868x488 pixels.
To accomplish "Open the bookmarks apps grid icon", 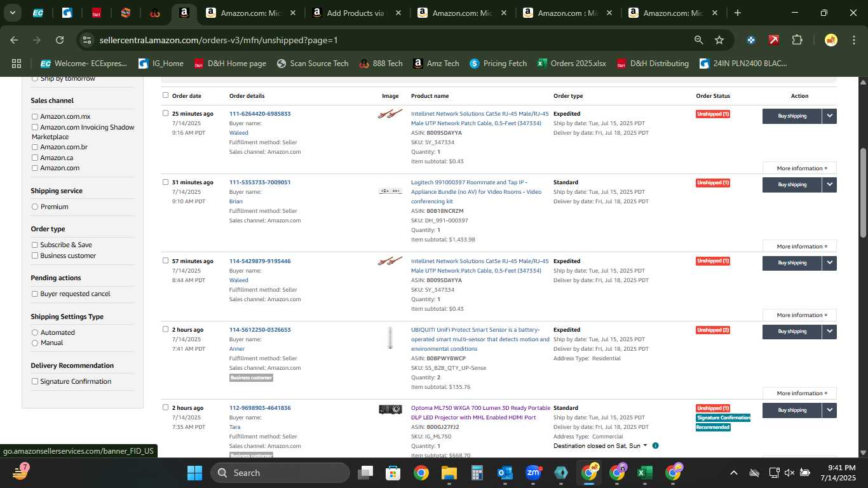I will click(17, 64).
